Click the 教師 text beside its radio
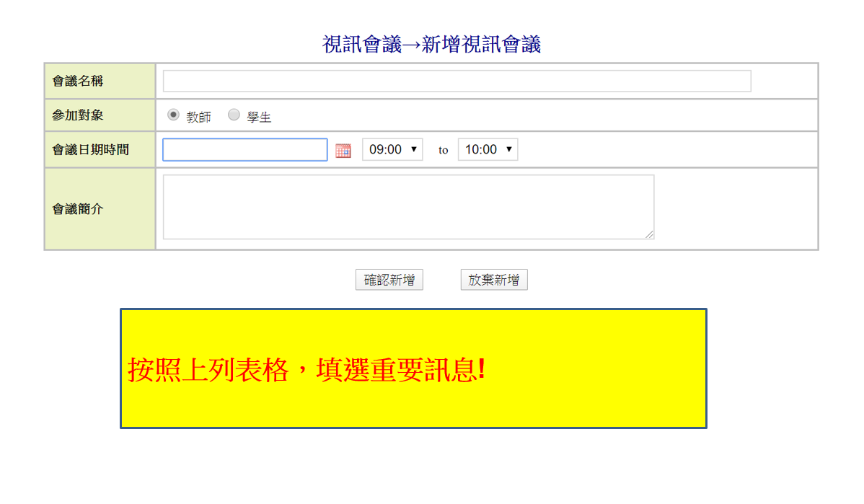 (198, 117)
